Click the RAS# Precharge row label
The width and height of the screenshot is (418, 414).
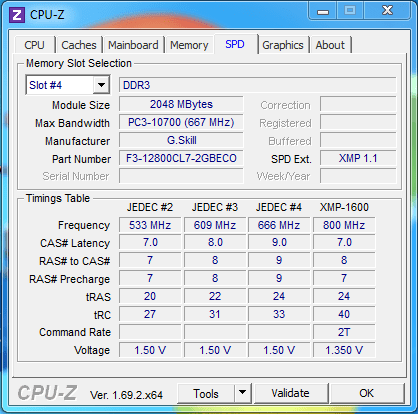[x=69, y=279]
